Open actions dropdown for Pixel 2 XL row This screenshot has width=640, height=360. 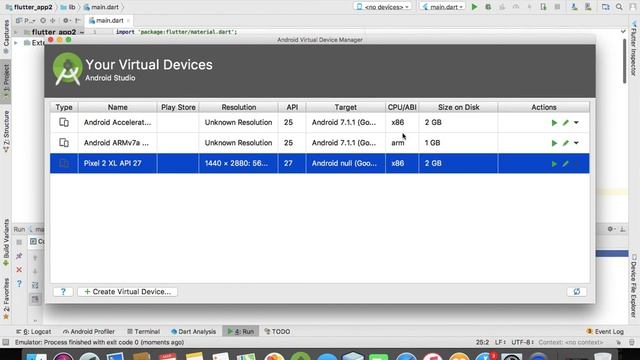tap(576, 164)
